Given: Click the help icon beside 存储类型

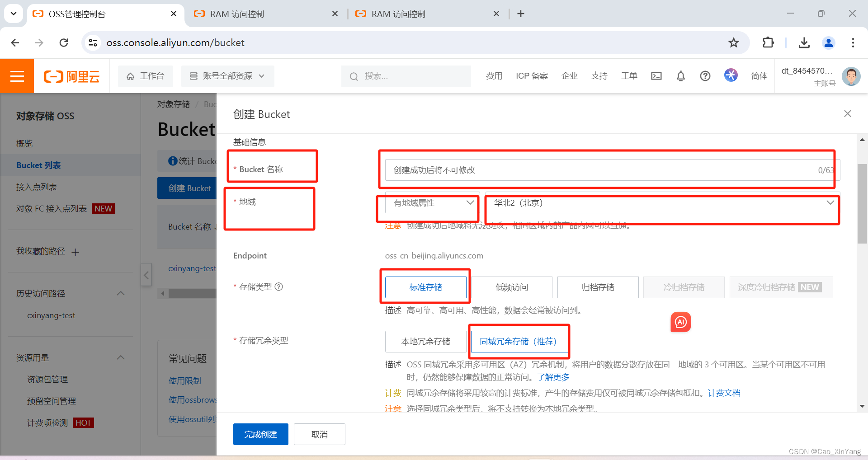Looking at the screenshot, I should pyautogui.click(x=279, y=286).
